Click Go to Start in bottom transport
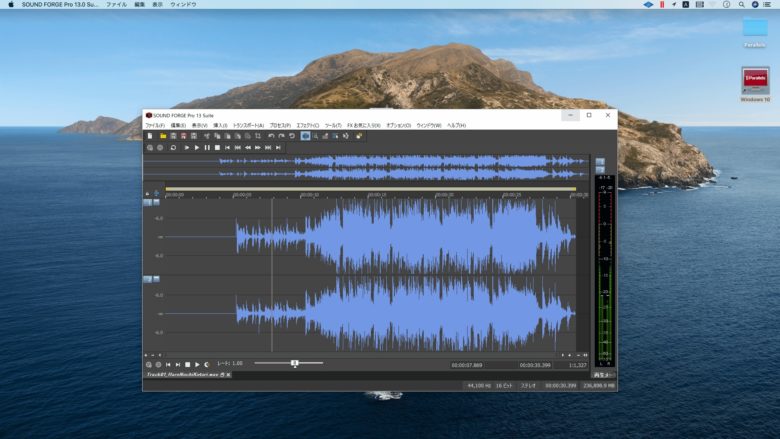 (x=168, y=364)
